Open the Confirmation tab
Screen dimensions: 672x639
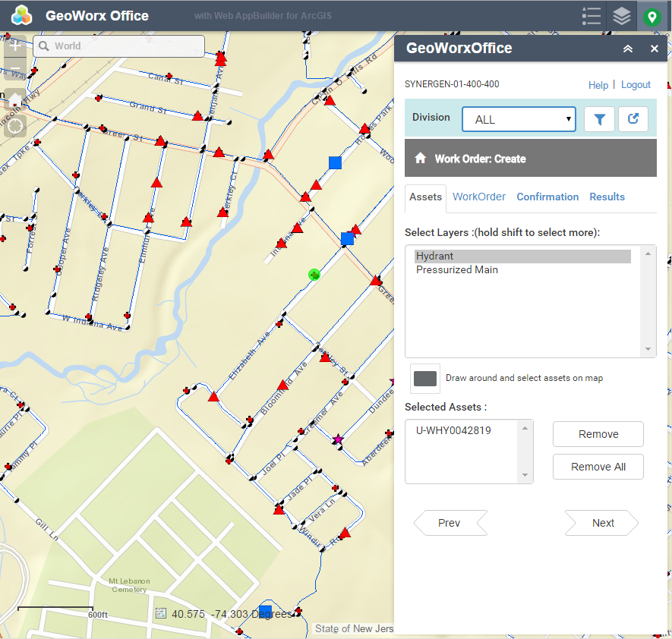tap(547, 197)
